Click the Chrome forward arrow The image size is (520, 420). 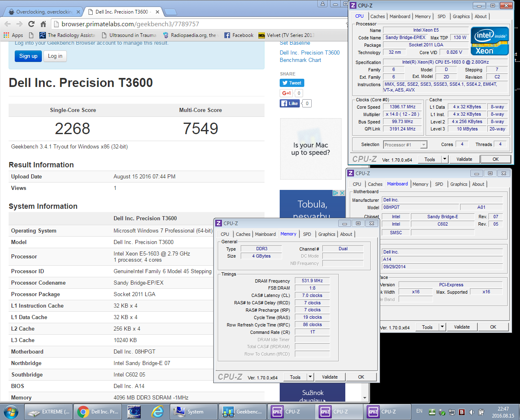(19, 24)
